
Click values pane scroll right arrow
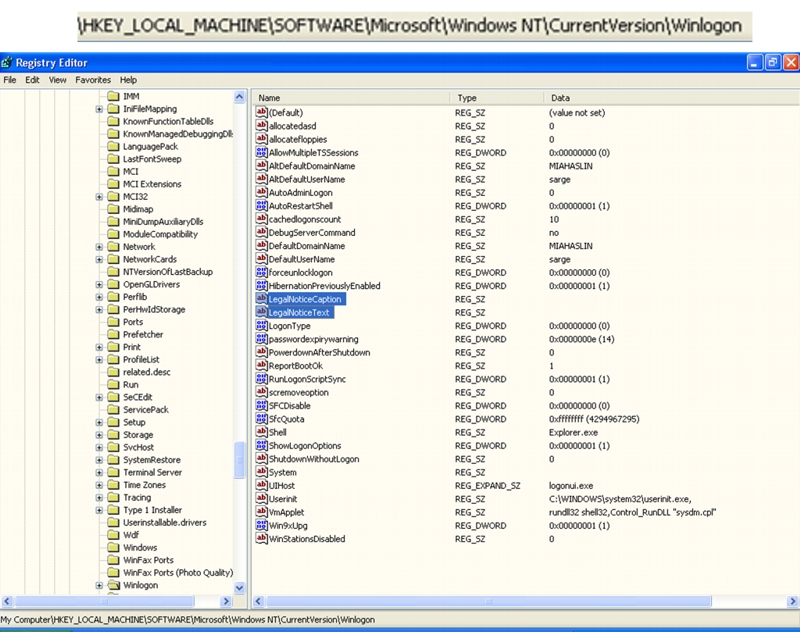click(x=793, y=601)
